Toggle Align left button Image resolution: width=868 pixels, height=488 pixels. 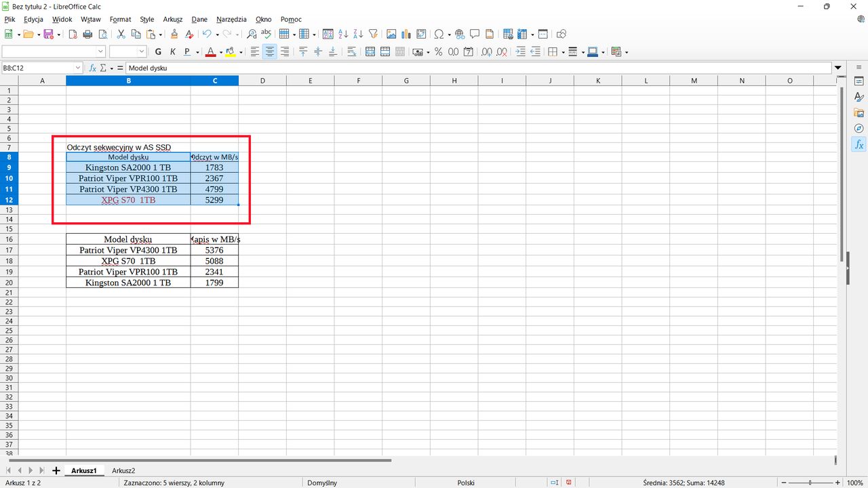click(255, 52)
